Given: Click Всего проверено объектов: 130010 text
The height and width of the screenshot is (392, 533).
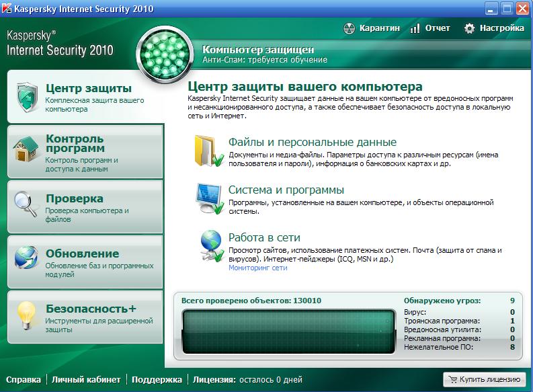Looking at the screenshot, I should [251, 301].
